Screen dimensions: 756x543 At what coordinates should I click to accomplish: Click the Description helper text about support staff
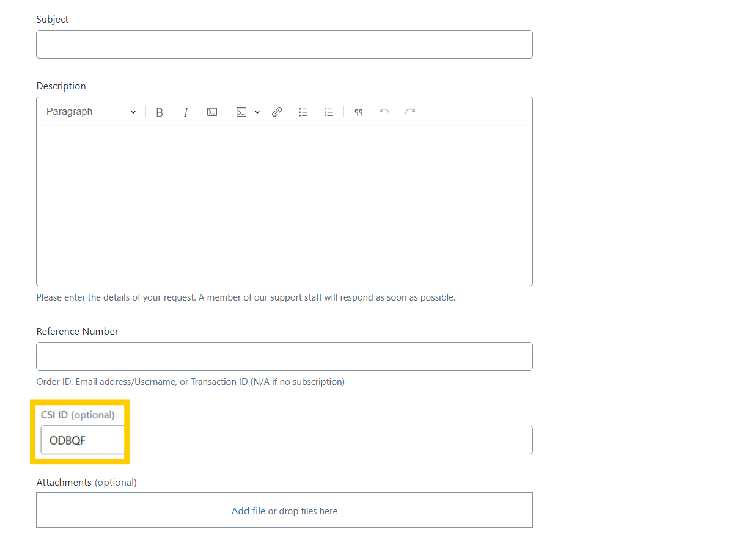click(246, 297)
